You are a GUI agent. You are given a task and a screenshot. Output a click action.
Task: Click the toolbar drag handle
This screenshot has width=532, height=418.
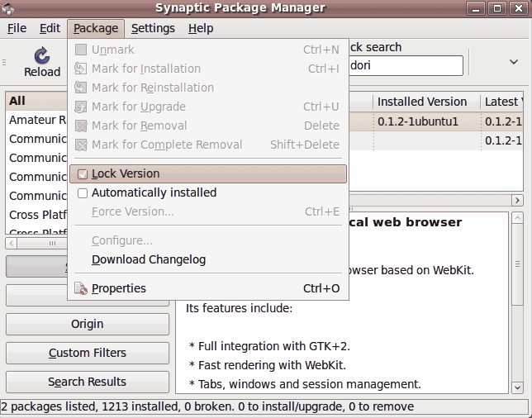pos(4,63)
